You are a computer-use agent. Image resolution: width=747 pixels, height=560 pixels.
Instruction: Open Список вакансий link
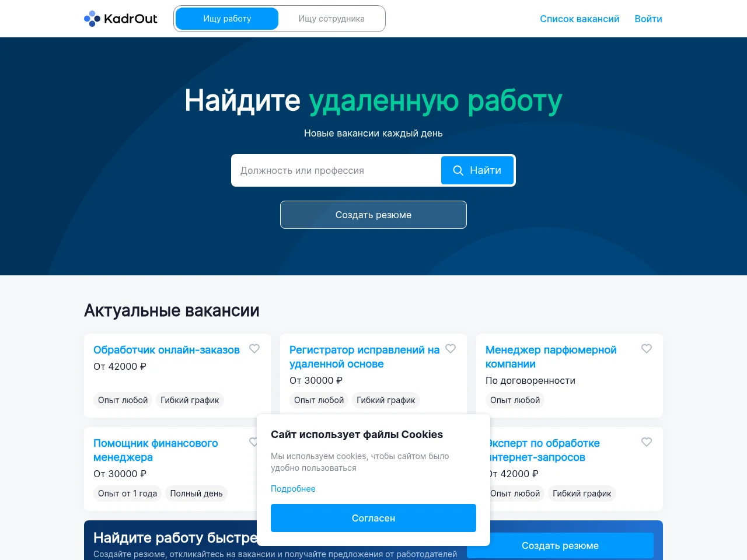click(580, 19)
